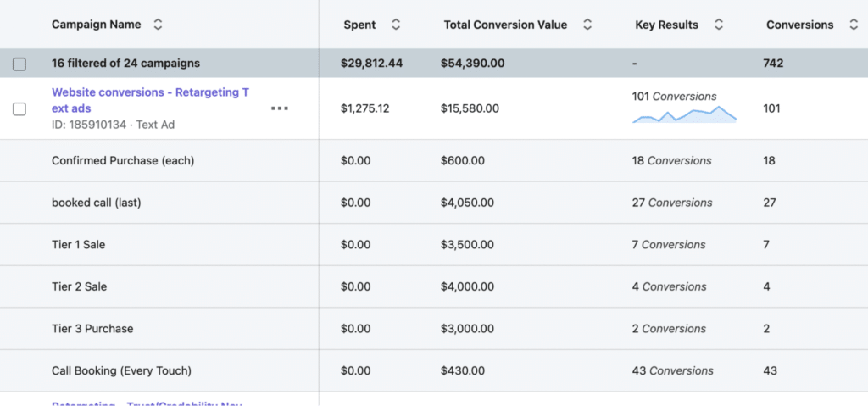The width and height of the screenshot is (868, 406).
Task: Click campaign ID 185910134 Text Ad
Action: tap(113, 125)
